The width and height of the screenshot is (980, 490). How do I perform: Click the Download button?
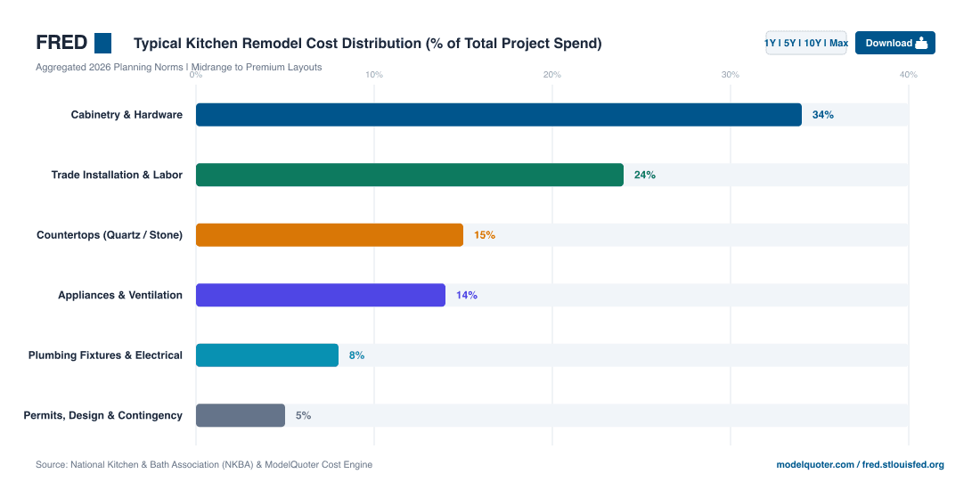pos(895,43)
